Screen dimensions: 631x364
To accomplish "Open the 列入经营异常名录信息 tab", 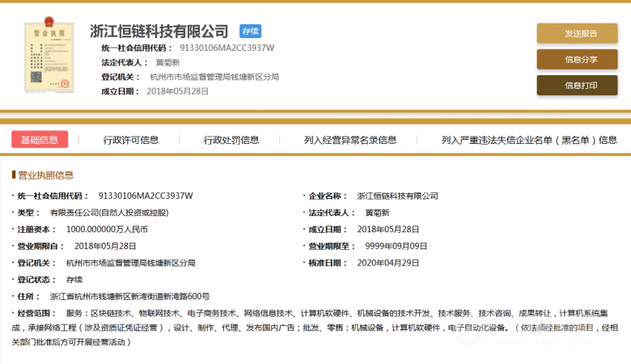I will coord(350,140).
